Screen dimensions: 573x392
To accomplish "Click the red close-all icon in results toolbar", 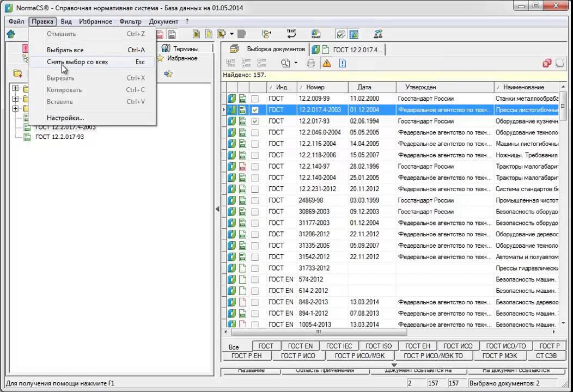I will coord(547,63).
